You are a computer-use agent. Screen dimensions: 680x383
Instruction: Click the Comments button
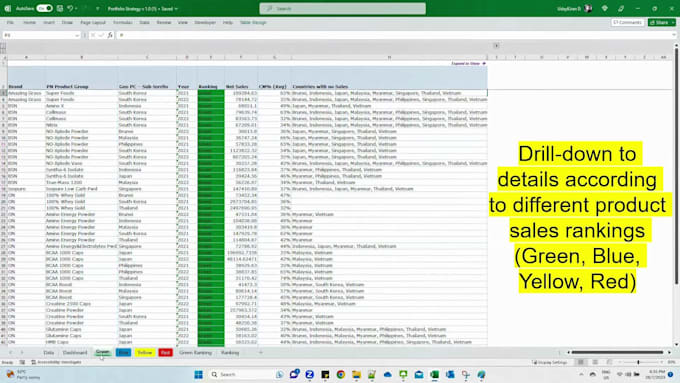click(627, 22)
